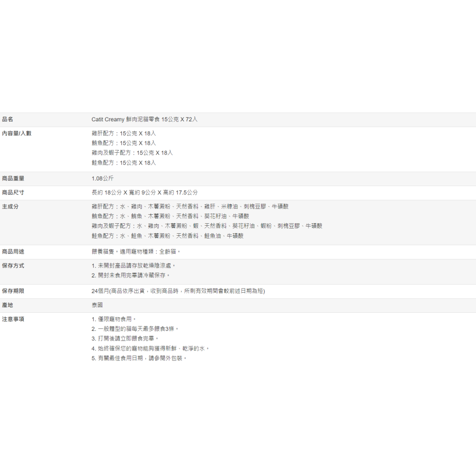The image size is (476, 476).
Task: Select the 雞肝配方 ingredients line
Action: pos(190,207)
